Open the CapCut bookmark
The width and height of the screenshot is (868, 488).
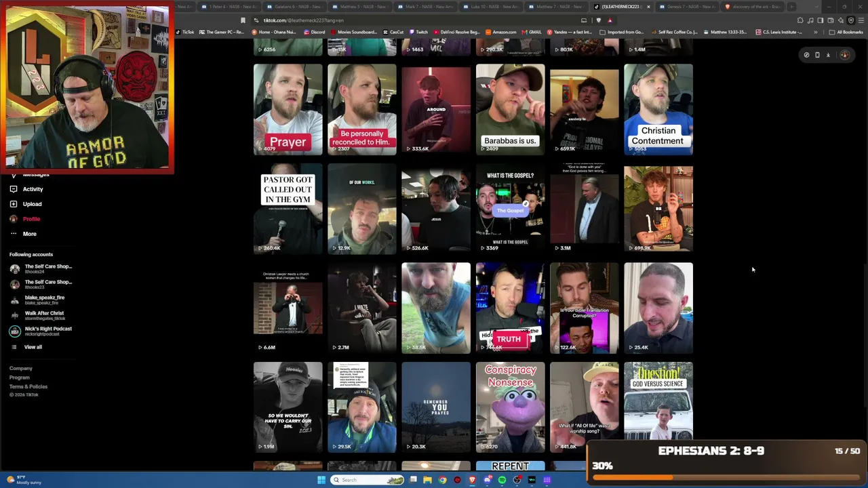click(x=393, y=32)
